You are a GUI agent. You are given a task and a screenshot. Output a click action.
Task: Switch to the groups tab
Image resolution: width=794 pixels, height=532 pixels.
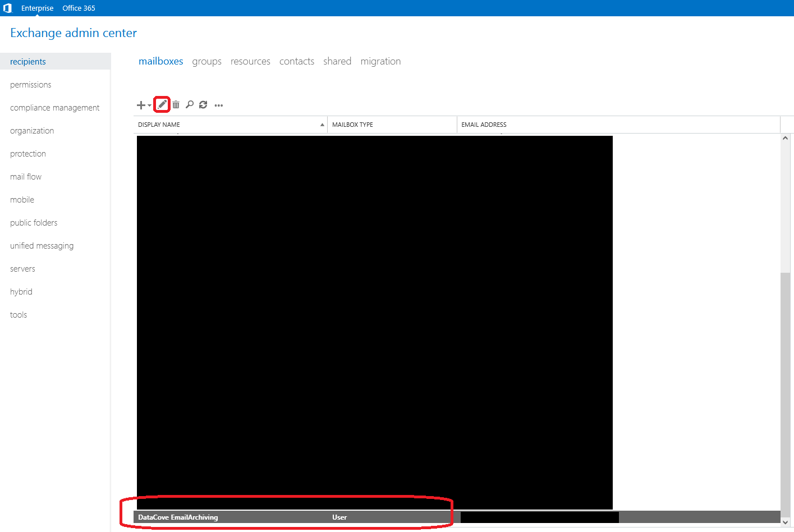coord(206,61)
